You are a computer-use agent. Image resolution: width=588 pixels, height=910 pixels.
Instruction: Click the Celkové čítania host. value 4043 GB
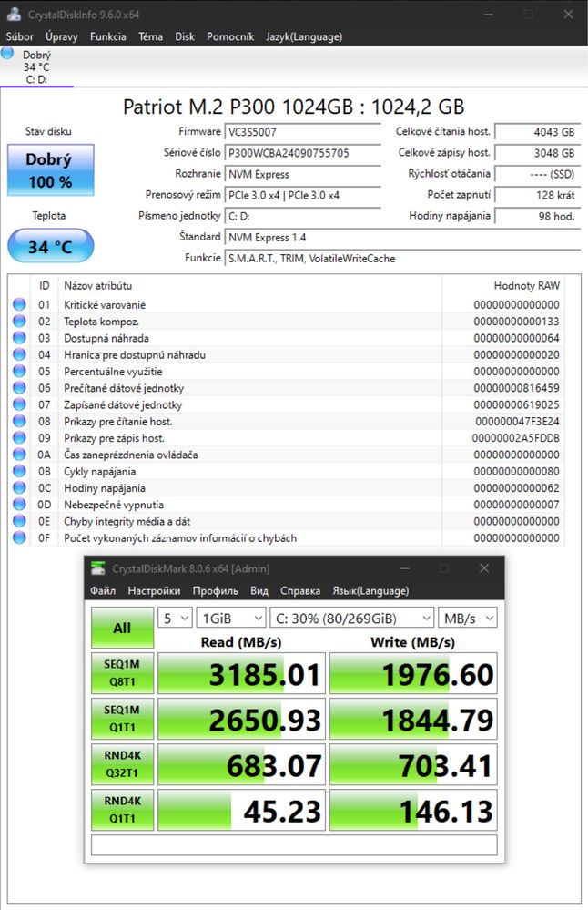tap(536, 132)
